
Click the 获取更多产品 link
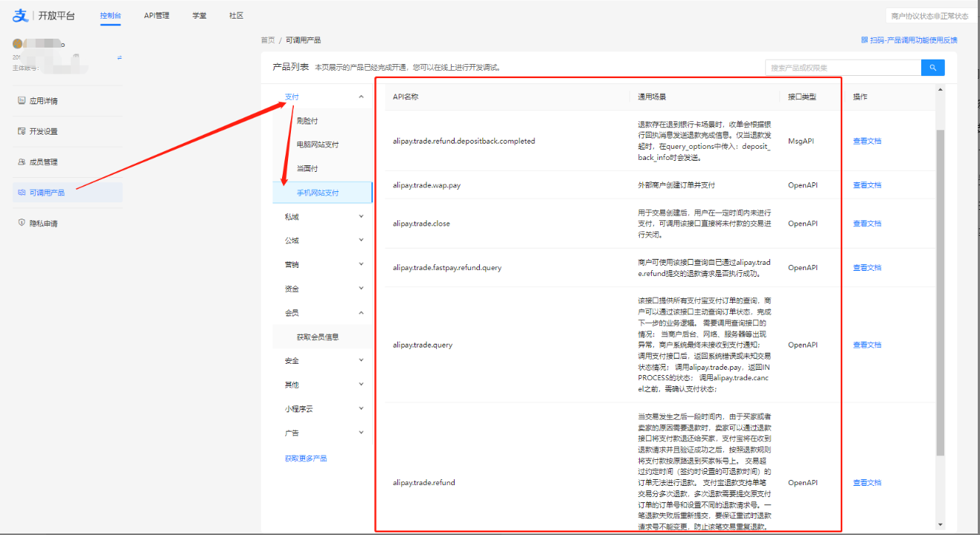point(305,458)
